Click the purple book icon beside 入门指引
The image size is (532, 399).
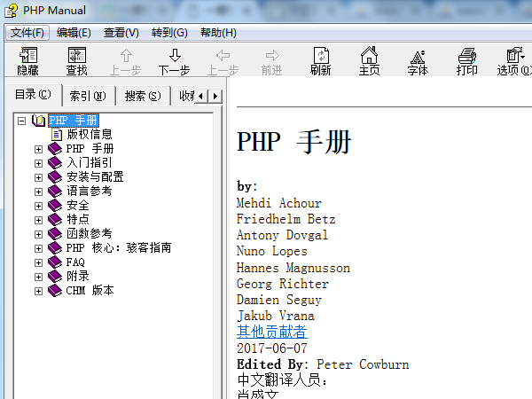(55, 163)
